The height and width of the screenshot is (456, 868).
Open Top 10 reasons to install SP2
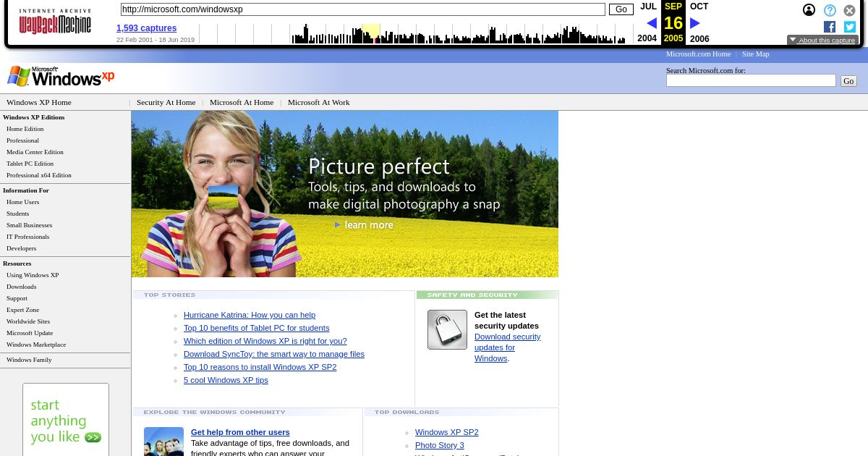coord(260,367)
